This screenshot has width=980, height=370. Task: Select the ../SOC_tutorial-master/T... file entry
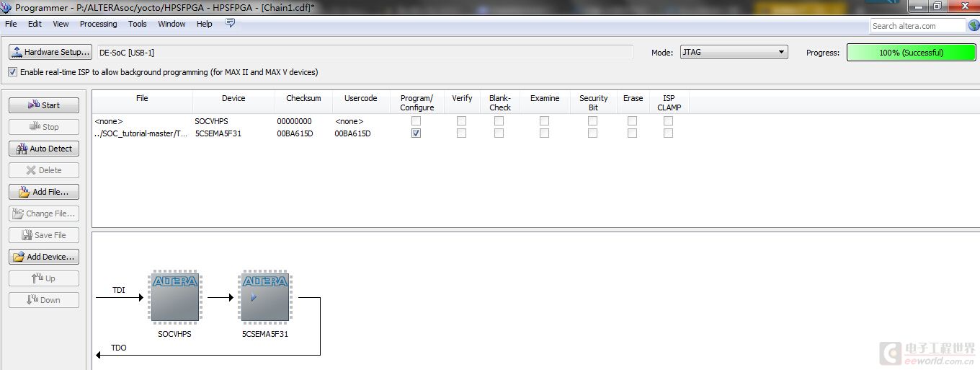[x=141, y=133]
